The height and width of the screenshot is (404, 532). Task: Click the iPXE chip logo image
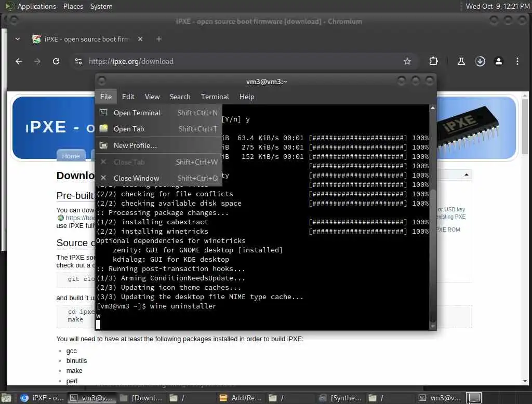coord(468,128)
